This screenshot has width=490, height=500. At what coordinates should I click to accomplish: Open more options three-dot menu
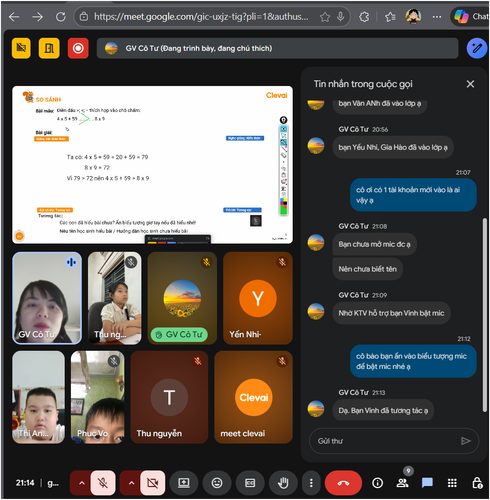tap(311, 483)
